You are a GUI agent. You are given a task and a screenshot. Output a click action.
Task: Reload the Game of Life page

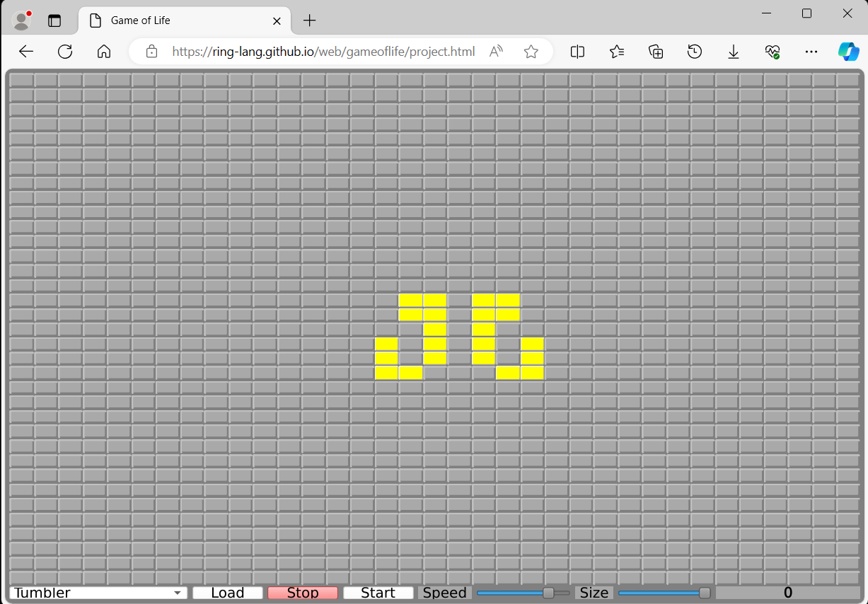pyautogui.click(x=65, y=52)
